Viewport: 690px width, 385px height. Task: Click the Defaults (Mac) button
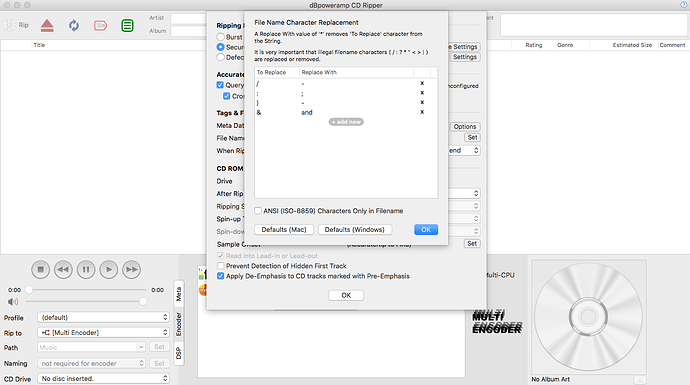coord(284,230)
